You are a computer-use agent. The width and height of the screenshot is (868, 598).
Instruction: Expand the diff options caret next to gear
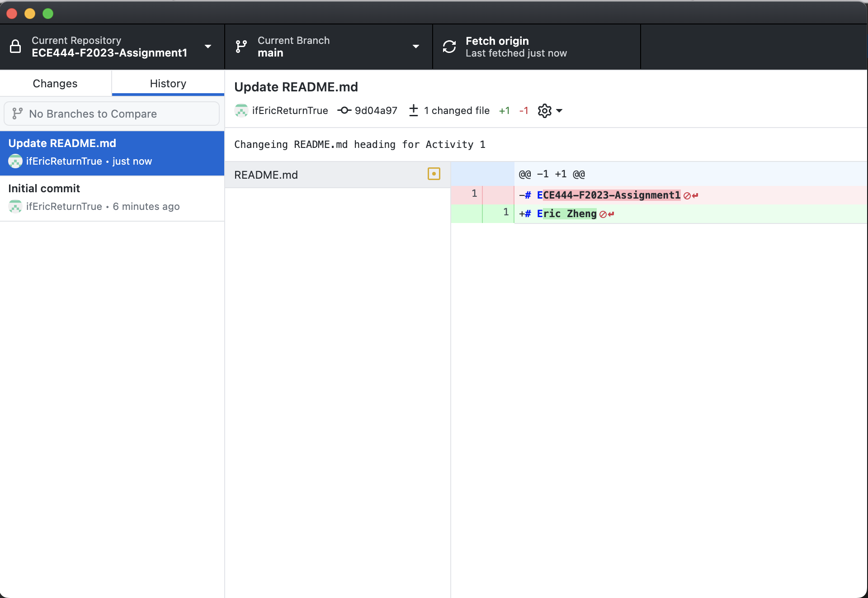(559, 110)
